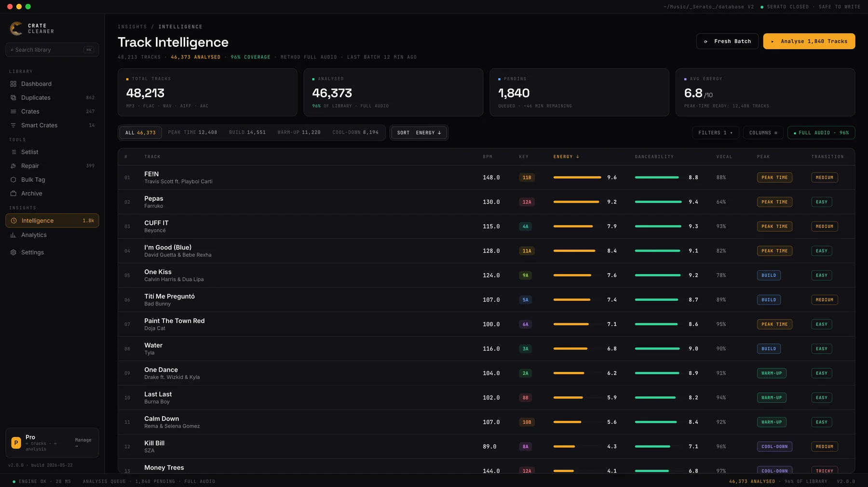The image size is (868, 487).
Task: Click the Last Last track title
Action: click(x=158, y=394)
